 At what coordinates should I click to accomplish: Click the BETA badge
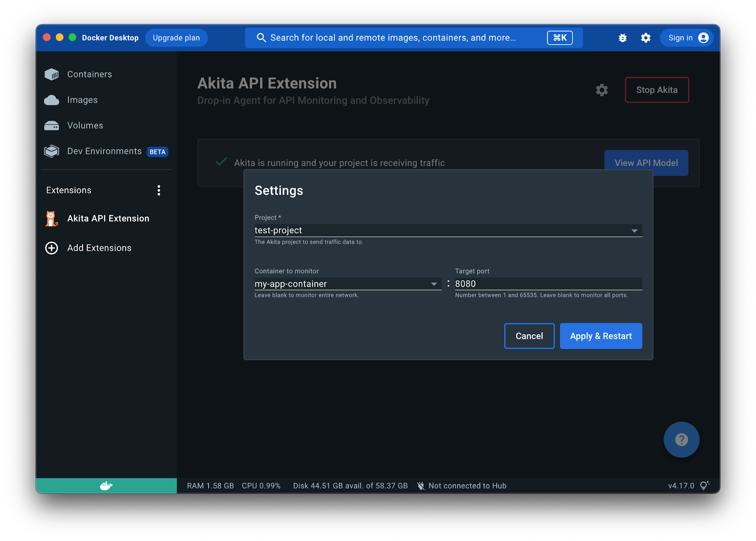coord(157,152)
